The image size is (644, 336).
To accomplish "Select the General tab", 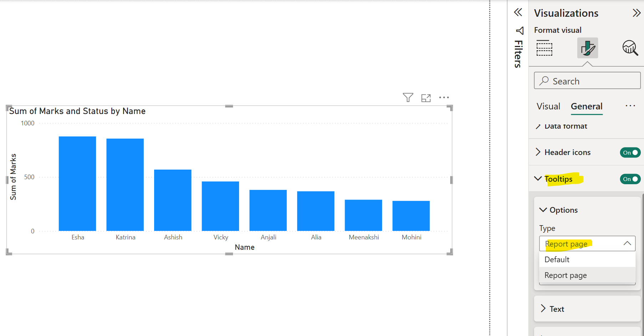I will pos(586,106).
